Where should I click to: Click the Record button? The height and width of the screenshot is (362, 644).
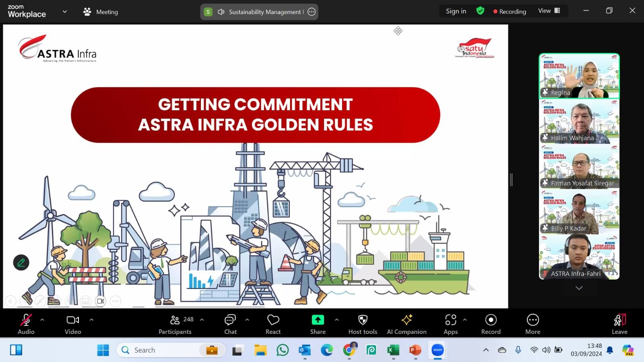coord(491,324)
